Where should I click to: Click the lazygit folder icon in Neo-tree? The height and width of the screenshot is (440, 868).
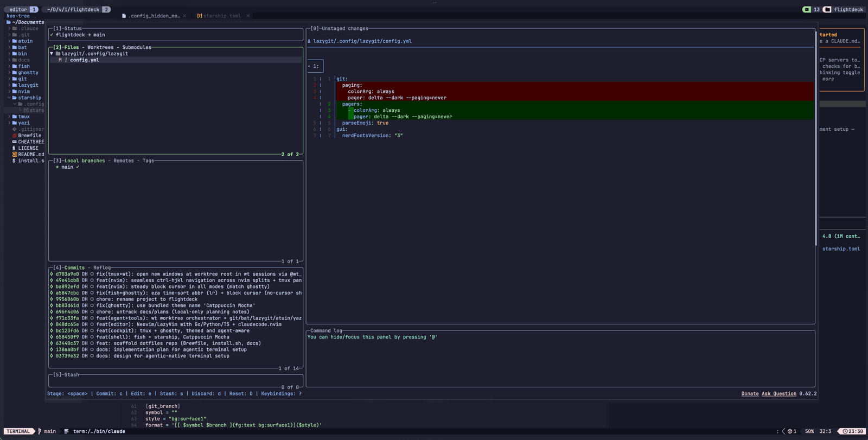[x=15, y=85]
